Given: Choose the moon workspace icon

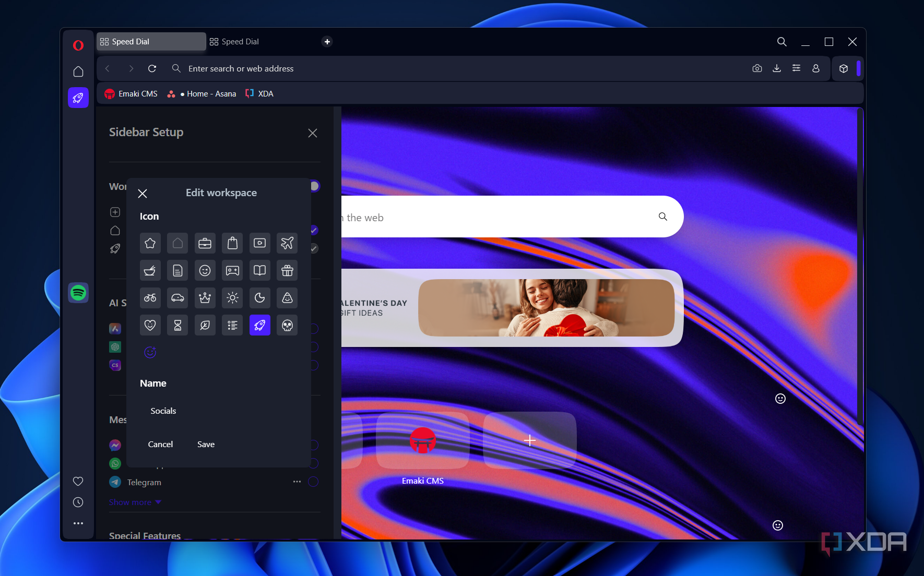Looking at the screenshot, I should click(260, 298).
